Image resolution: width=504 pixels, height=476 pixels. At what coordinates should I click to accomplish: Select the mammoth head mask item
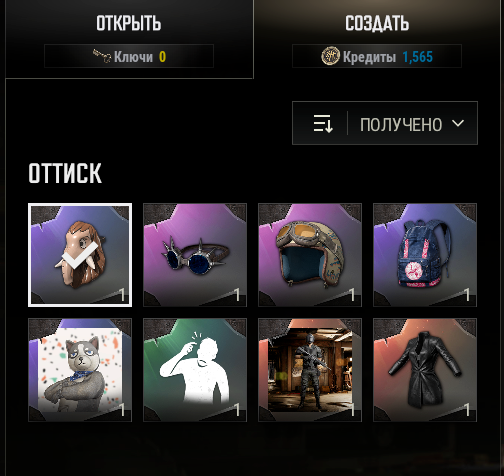pyautogui.click(x=80, y=255)
